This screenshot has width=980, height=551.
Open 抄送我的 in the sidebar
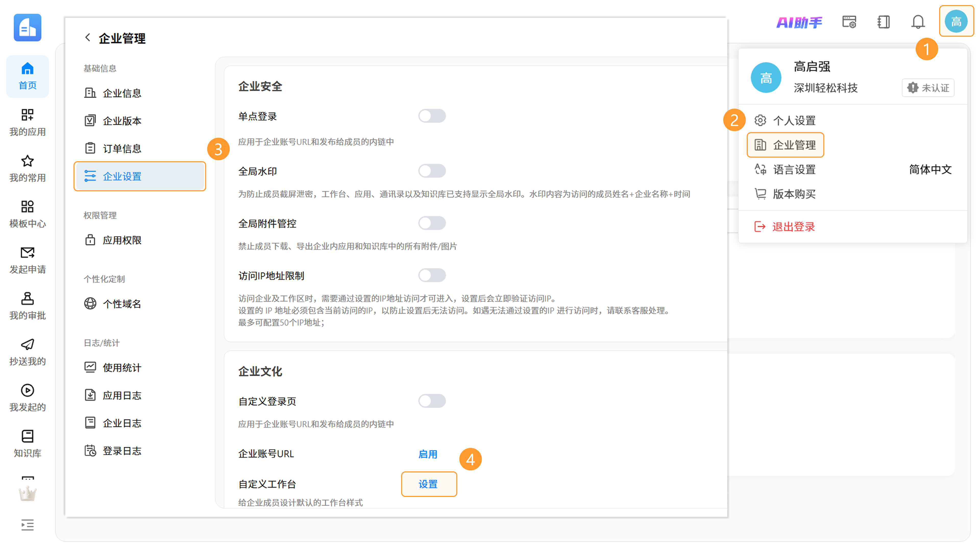(27, 353)
